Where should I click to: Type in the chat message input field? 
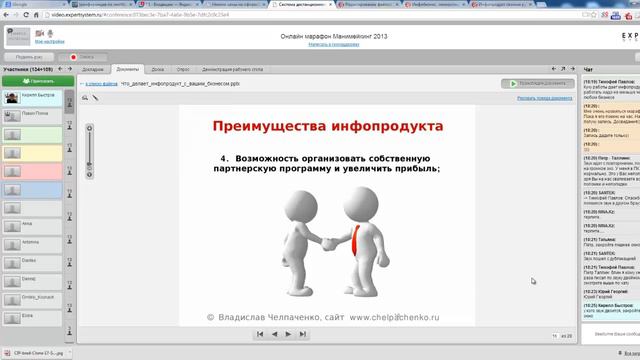coord(611,334)
